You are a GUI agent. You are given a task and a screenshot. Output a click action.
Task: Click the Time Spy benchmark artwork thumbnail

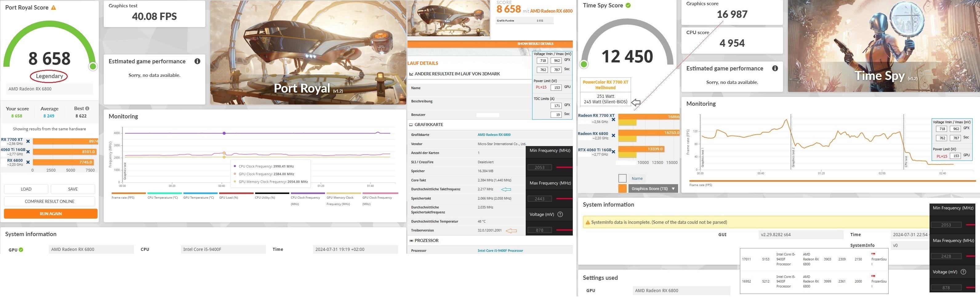pos(884,46)
